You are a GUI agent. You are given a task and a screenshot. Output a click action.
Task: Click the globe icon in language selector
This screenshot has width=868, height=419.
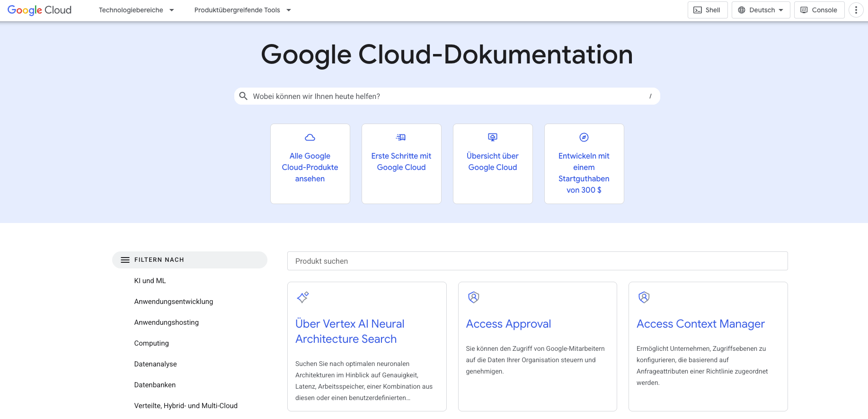(742, 10)
